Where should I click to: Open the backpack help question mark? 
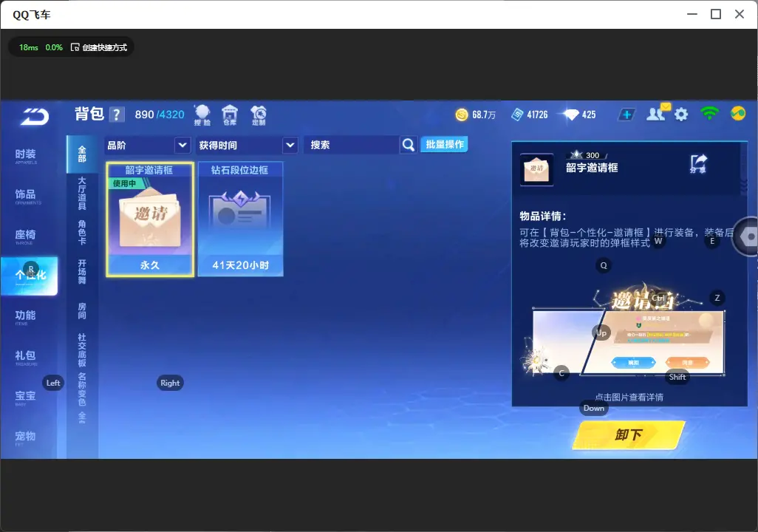click(117, 115)
